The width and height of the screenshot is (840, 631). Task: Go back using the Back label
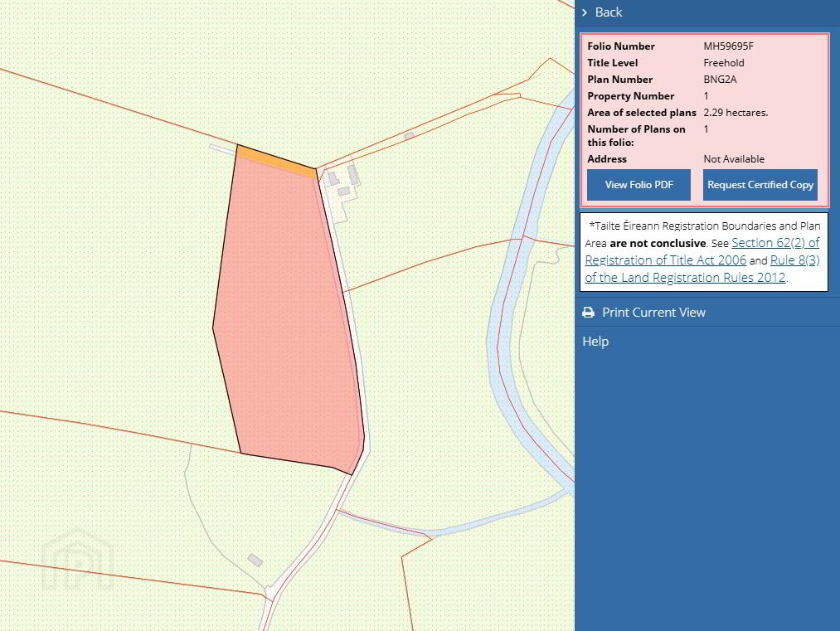[609, 12]
